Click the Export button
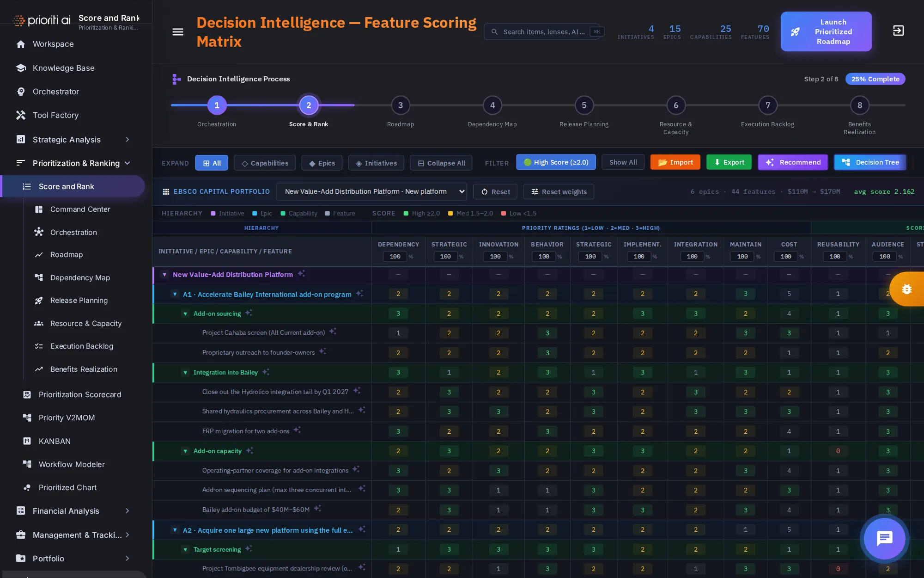924x578 pixels. pos(729,162)
